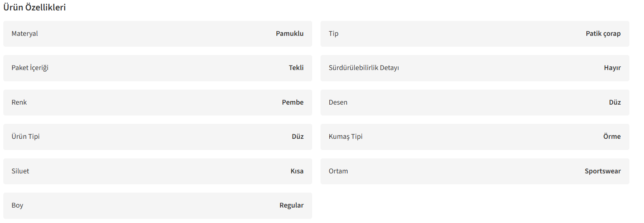The width and height of the screenshot is (644, 223).
Task: Select the Desen attribute label
Action: coord(338,103)
